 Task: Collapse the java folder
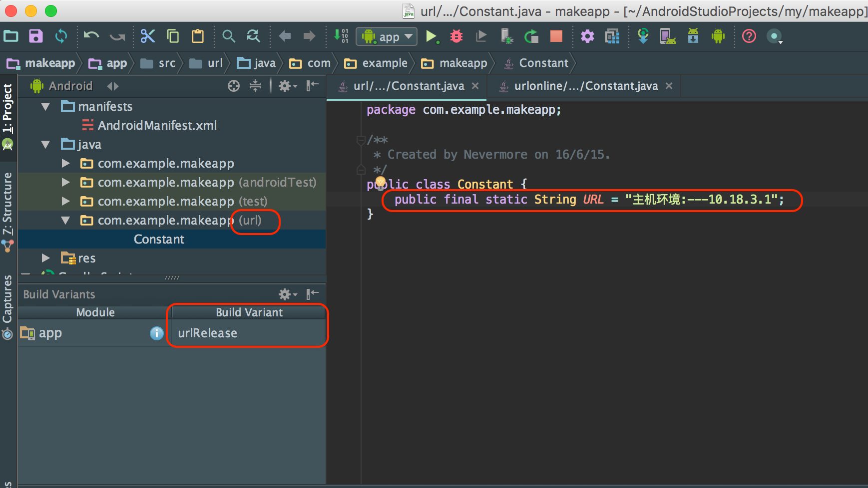[x=45, y=144]
